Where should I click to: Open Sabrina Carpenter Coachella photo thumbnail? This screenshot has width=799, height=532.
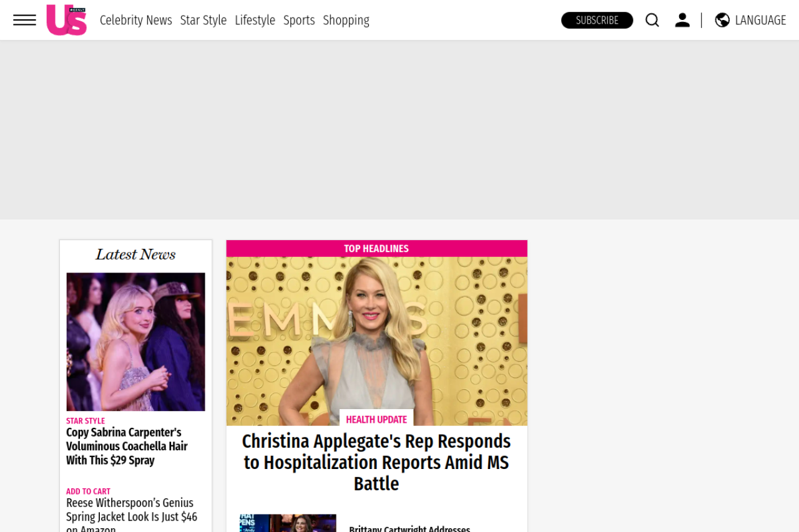click(135, 342)
